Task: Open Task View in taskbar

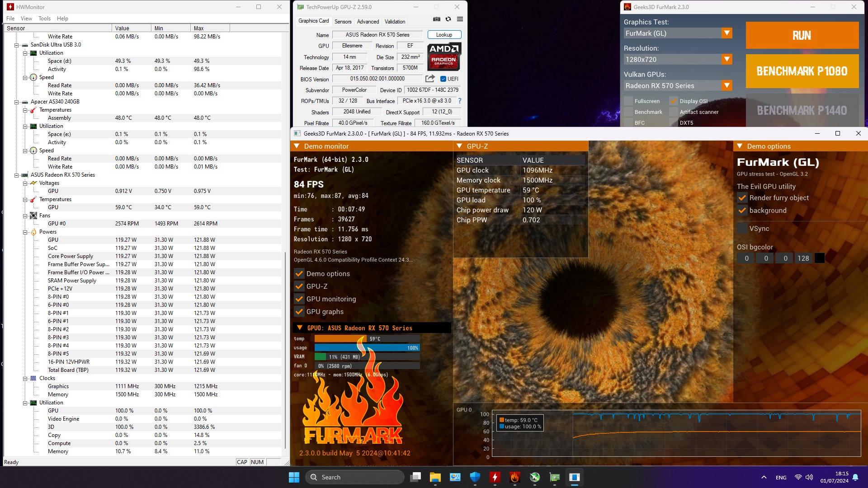Action: 415,477
